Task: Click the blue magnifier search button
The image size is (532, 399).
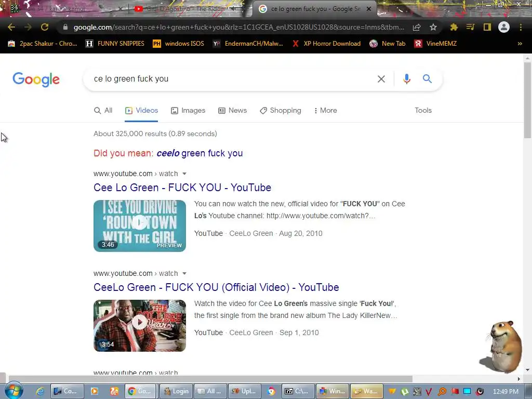Action: (x=427, y=79)
